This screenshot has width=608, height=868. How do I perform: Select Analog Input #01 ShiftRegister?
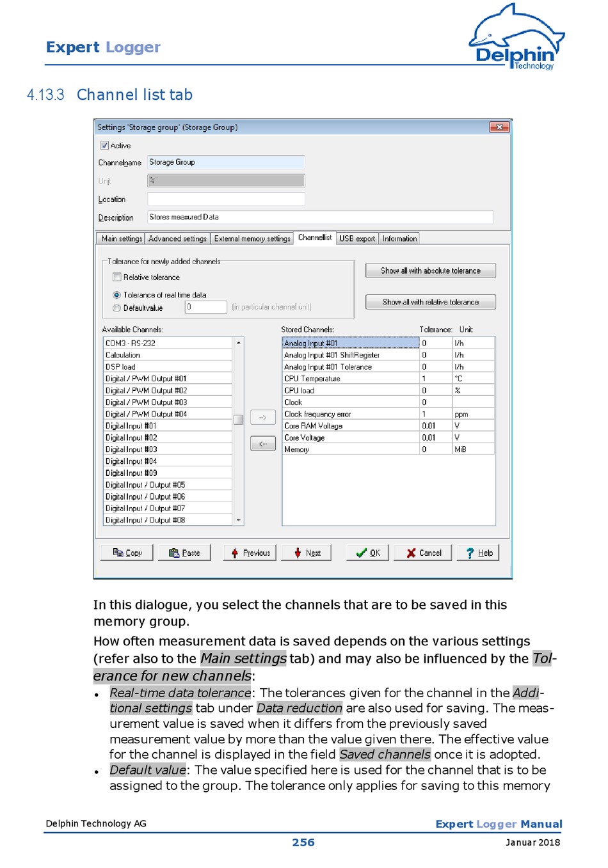coord(351,355)
